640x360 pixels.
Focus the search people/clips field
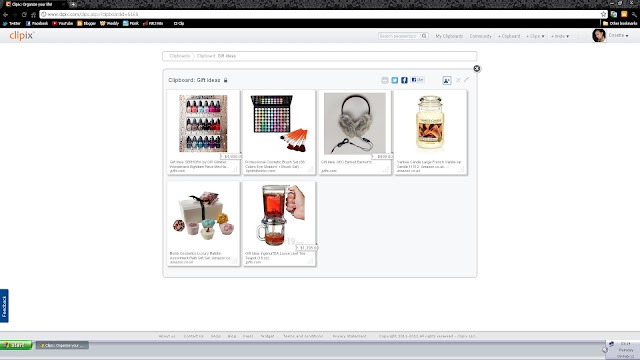pos(399,36)
